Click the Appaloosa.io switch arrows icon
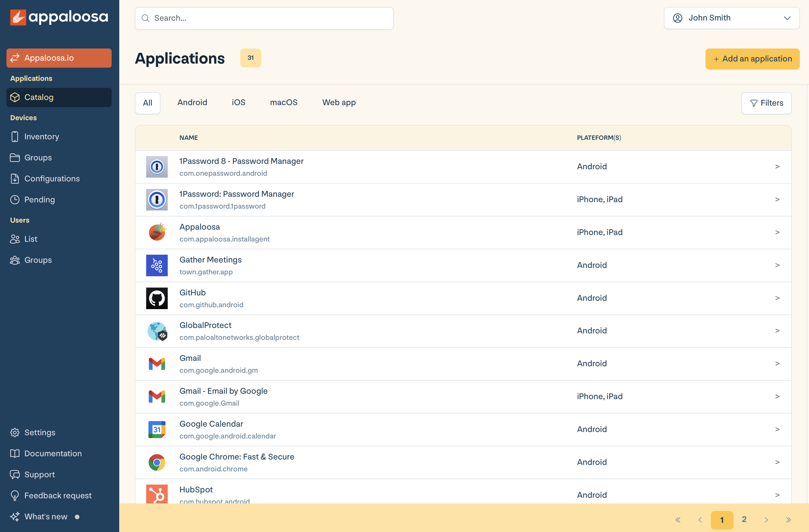This screenshot has height=532, width=809. click(x=15, y=58)
